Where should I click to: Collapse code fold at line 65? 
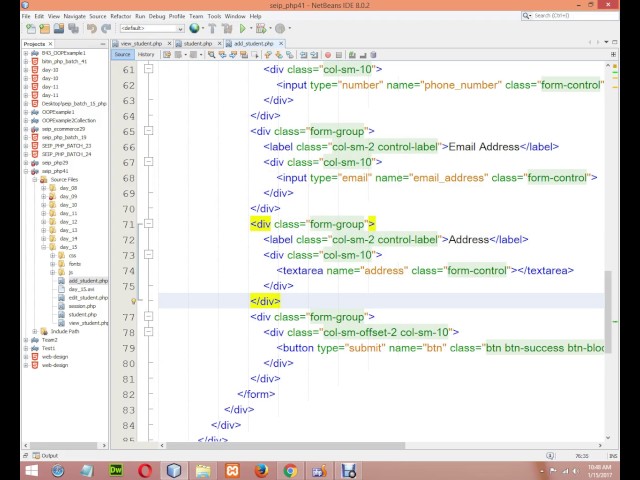point(149,131)
